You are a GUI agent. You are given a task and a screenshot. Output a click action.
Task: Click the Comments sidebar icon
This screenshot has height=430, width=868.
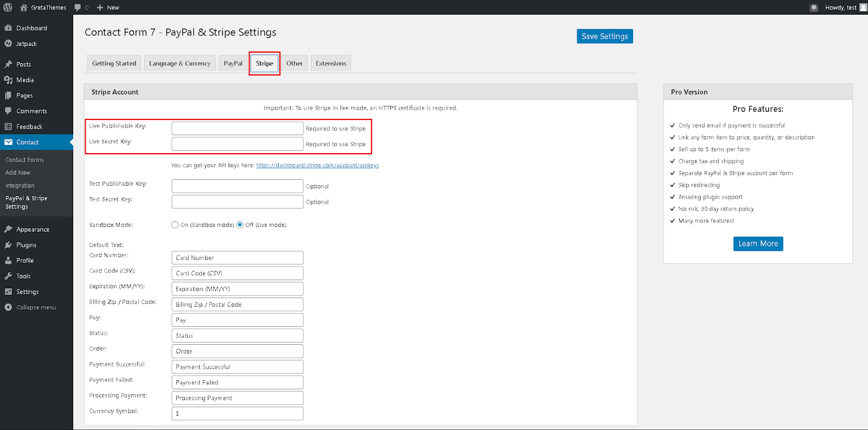pos(8,111)
